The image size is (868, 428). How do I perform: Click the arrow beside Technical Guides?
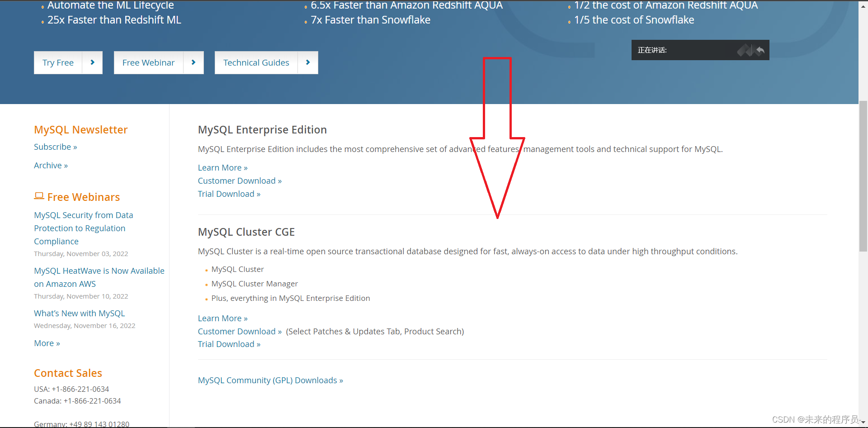coord(308,62)
